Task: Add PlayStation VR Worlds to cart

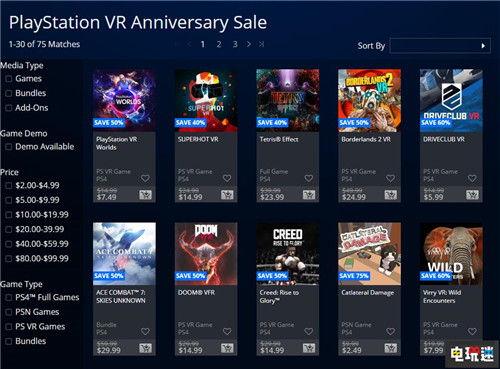Action: click(145, 195)
